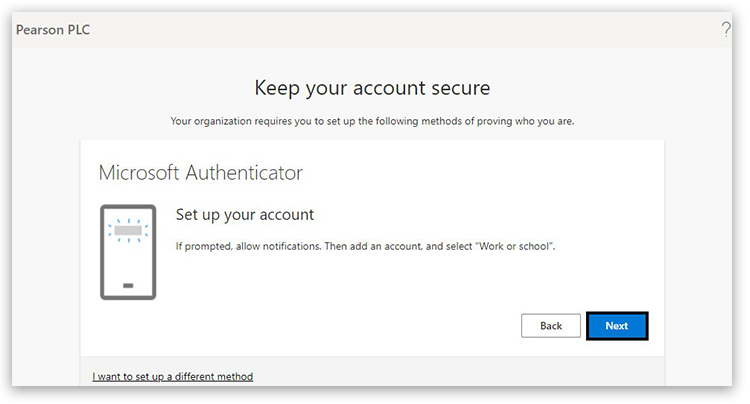Click the Microsoft Authenticator title
This screenshot has height=404, width=750.
coord(200,172)
